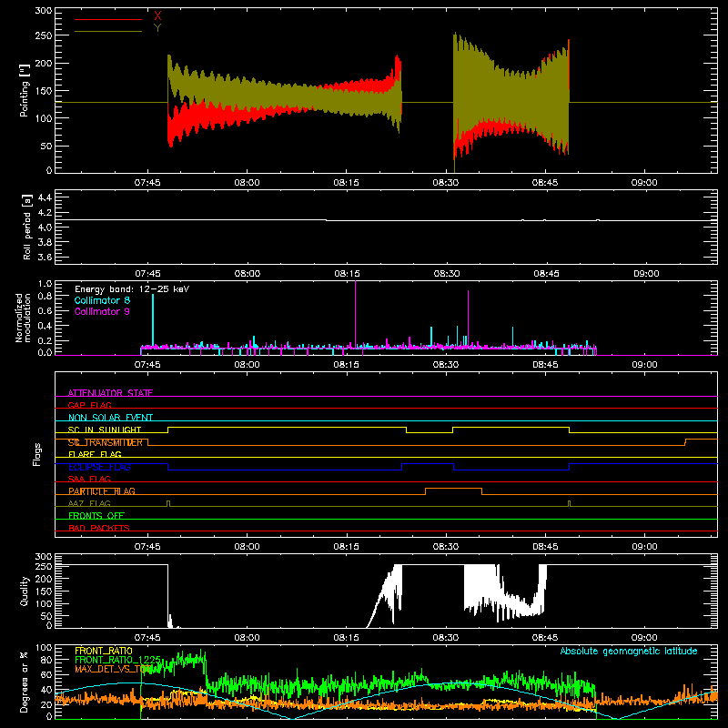Click the 'Degrees or %' axis title
This screenshot has width=728, height=728.
(25, 682)
